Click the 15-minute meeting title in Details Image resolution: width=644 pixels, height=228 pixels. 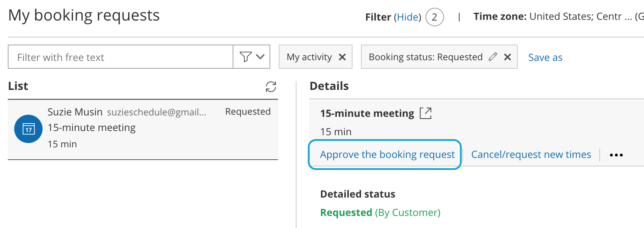point(367,113)
